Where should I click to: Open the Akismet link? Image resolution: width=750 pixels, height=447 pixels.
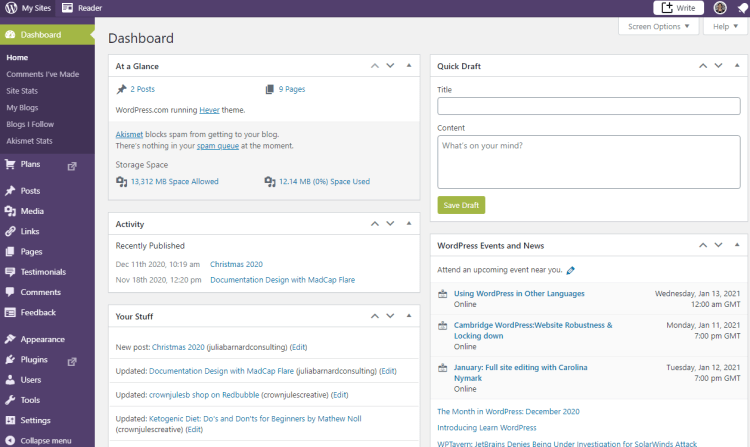pyautogui.click(x=129, y=134)
